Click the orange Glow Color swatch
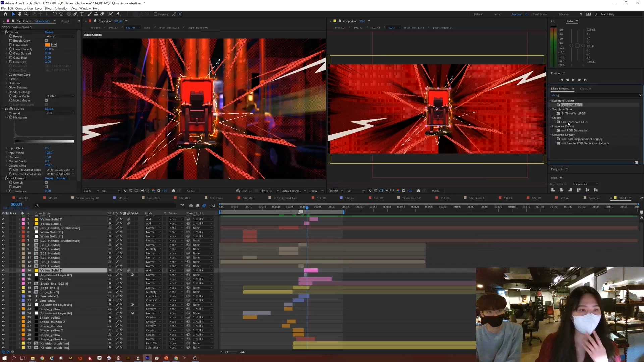This screenshot has width=644, height=362. (48, 45)
